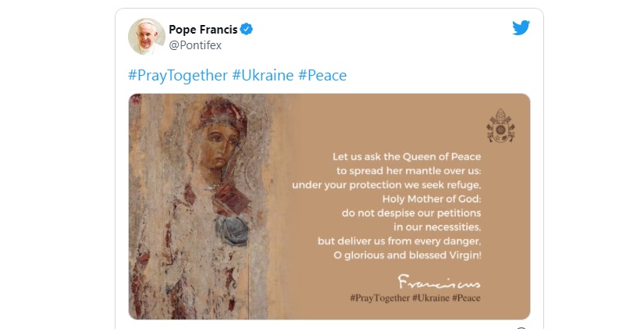Click "O glorious and blessed Virgin!" line

click(404, 255)
